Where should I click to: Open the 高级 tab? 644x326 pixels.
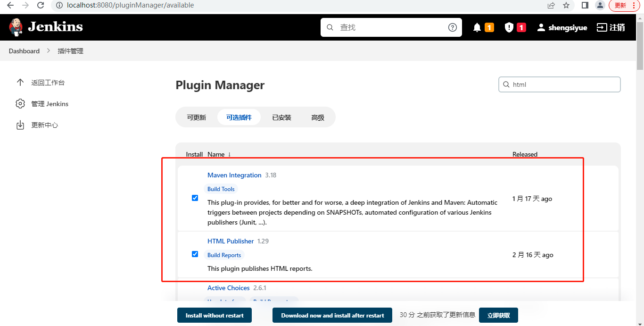(318, 117)
